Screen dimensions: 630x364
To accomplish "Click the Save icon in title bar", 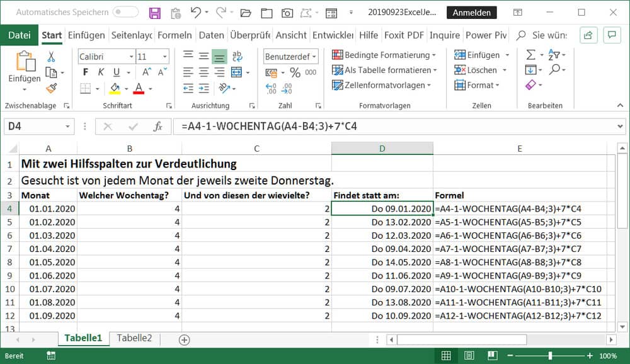I will pyautogui.click(x=155, y=13).
